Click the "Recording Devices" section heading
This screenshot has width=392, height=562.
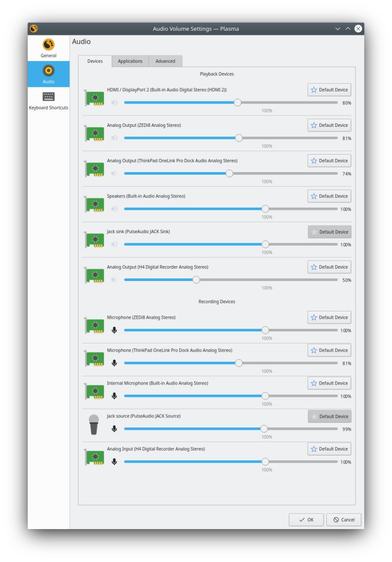pyautogui.click(x=217, y=302)
